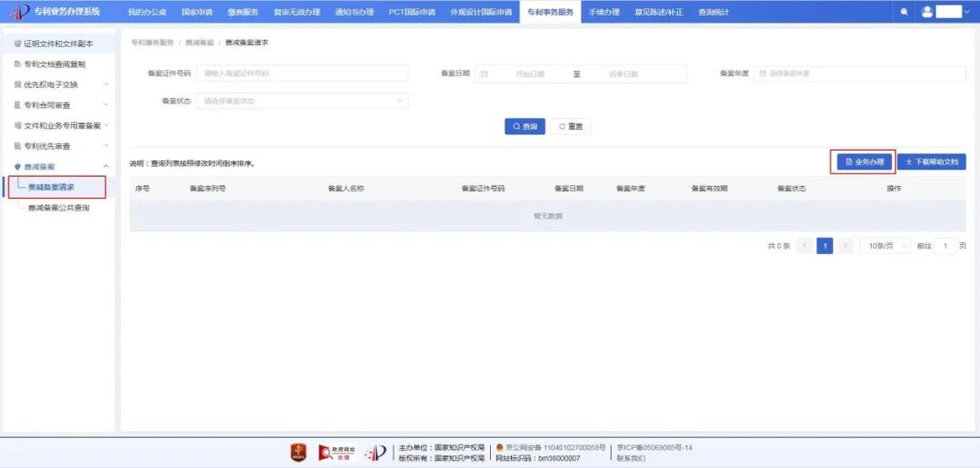The image size is (980, 468).
Task: Open 京ICP备05069085号-14 link
Action: (x=654, y=447)
